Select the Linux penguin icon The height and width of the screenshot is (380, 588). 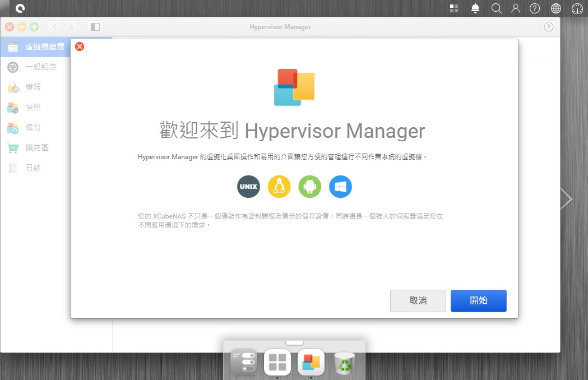click(279, 187)
